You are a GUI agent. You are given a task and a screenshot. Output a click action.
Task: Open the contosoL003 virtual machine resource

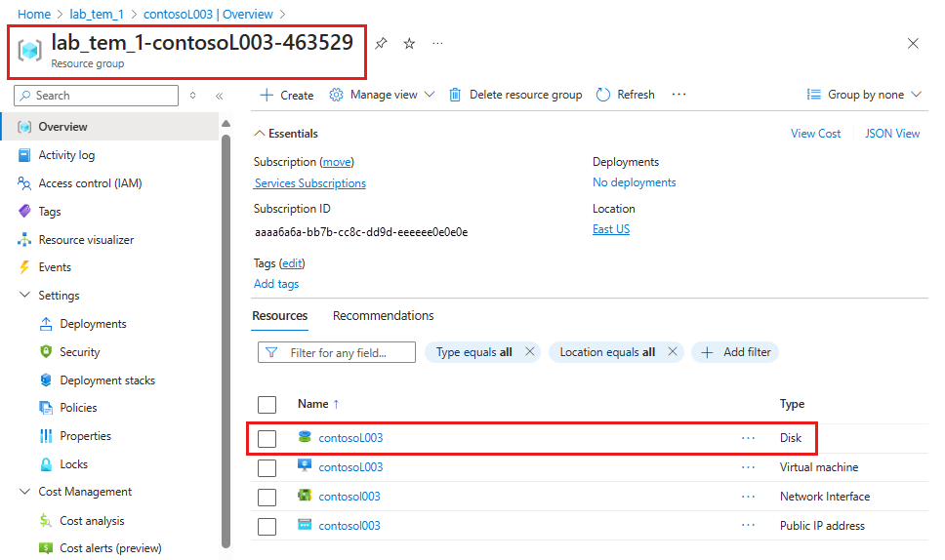[x=350, y=467]
